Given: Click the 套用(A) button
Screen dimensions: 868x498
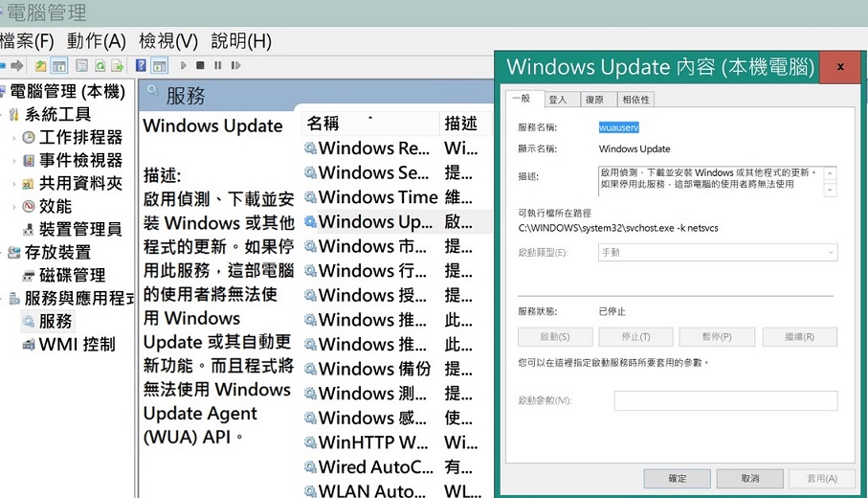Looking at the screenshot, I should tap(822, 478).
